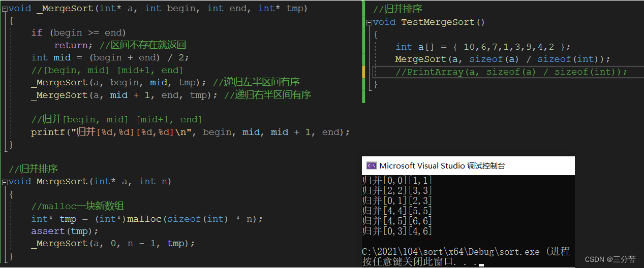Image resolution: width=644 pixels, height=268 pixels.
Task: Click the '_MergeSort(a, 0, n - 1, tmp);' call
Action: [113, 244]
